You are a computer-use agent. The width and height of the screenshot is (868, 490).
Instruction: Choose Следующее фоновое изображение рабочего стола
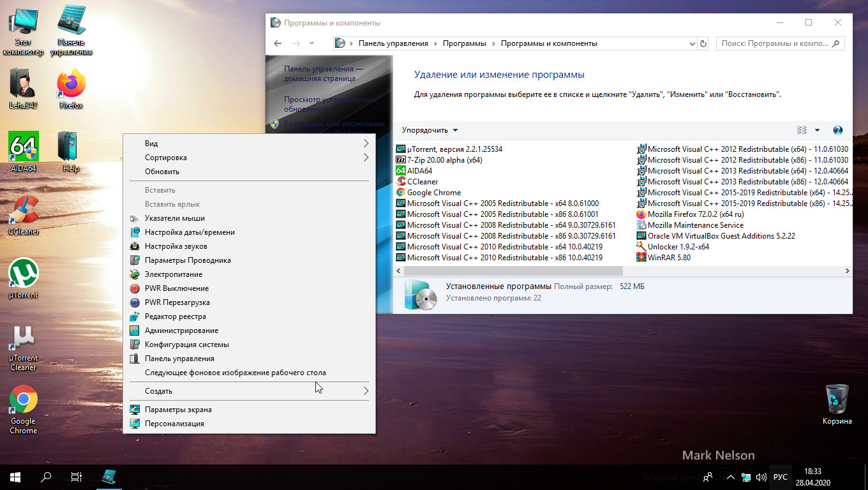(249, 373)
